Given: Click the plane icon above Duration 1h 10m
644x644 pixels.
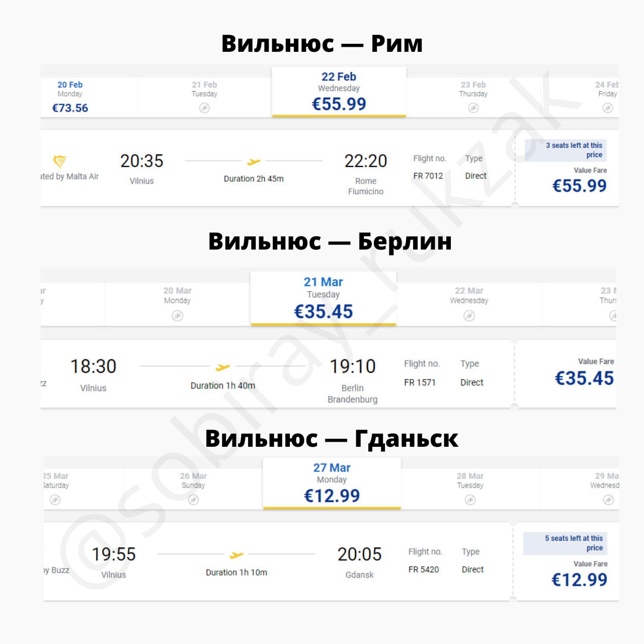Looking at the screenshot, I should click(x=236, y=555).
